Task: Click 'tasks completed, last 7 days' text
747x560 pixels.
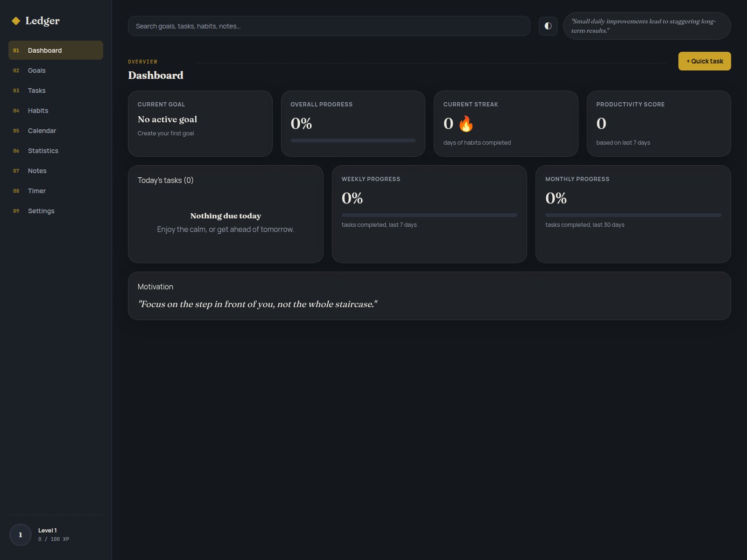Action: [x=379, y=225]
